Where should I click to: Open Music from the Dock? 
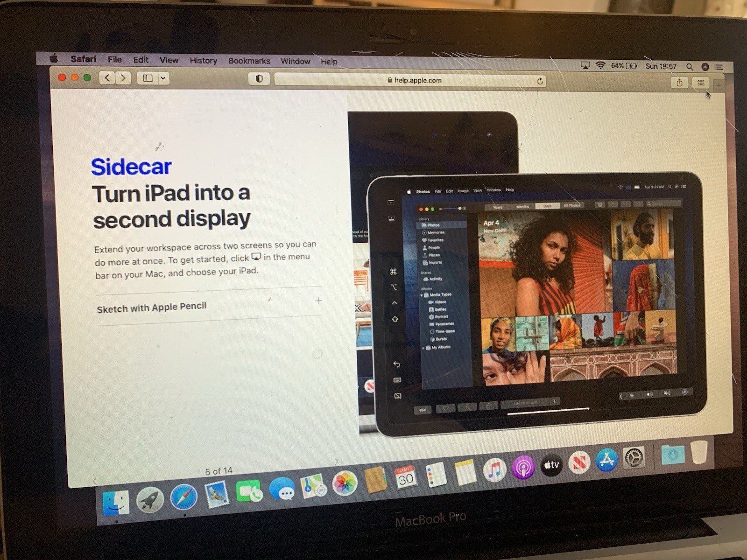click(x=494, y=469)
